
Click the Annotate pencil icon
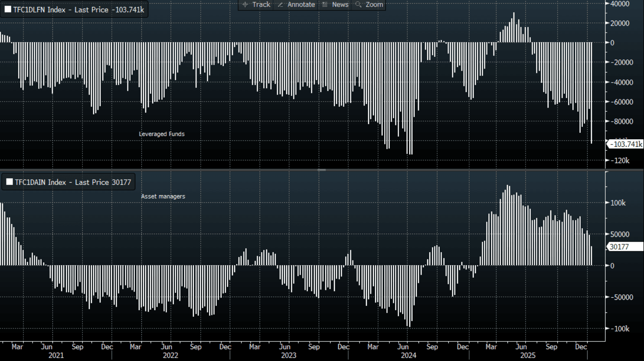pos(280,4)
